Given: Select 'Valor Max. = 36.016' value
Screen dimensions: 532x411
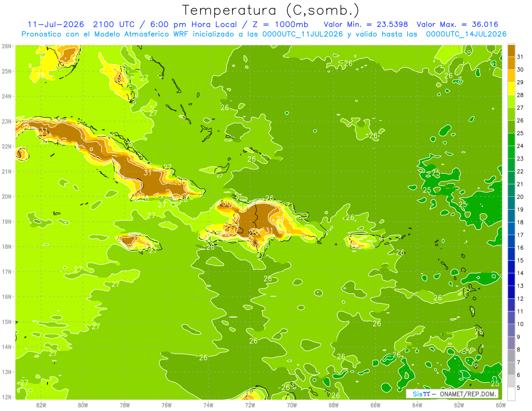Looking at the screenshot, I should tap(457, 24).
